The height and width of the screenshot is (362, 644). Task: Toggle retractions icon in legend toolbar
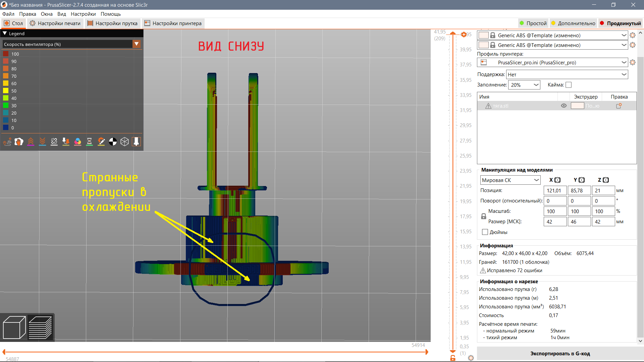[x=31, y=142]
